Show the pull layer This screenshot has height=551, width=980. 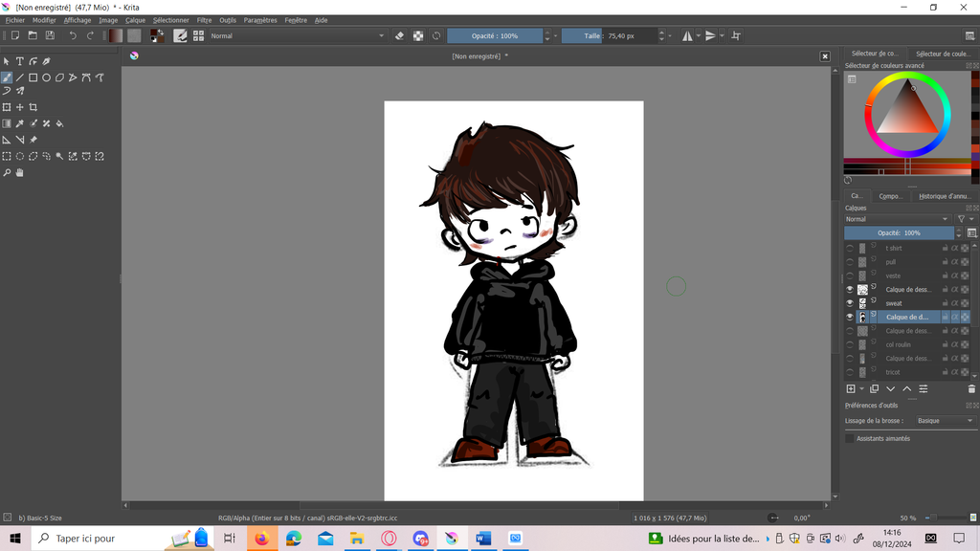coord(850,262)
